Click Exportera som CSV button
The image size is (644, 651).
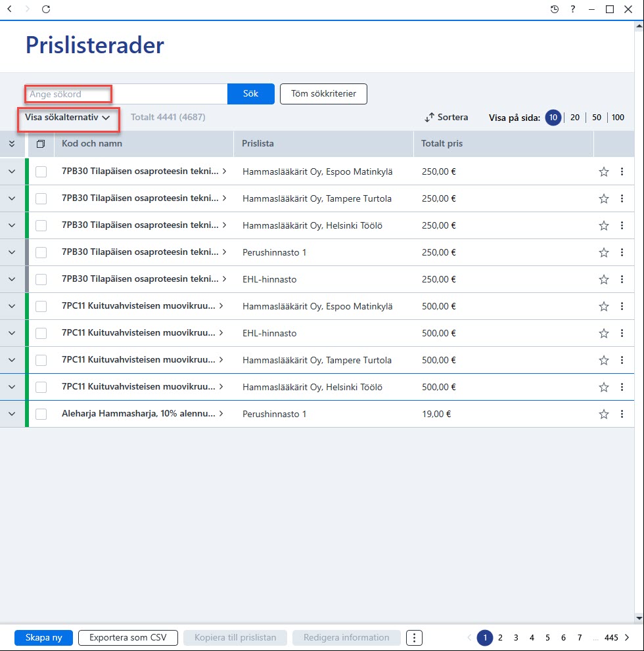click(x=128, y=637)
